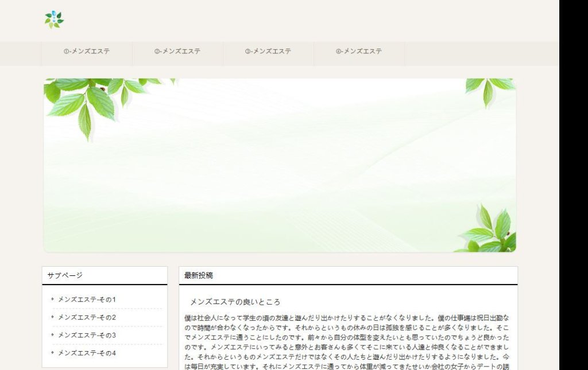Open the ①-メンズエステ navigation item
The width and height of the screenshot is (588, 370).
pyautogui.click(x=87, y=52)
